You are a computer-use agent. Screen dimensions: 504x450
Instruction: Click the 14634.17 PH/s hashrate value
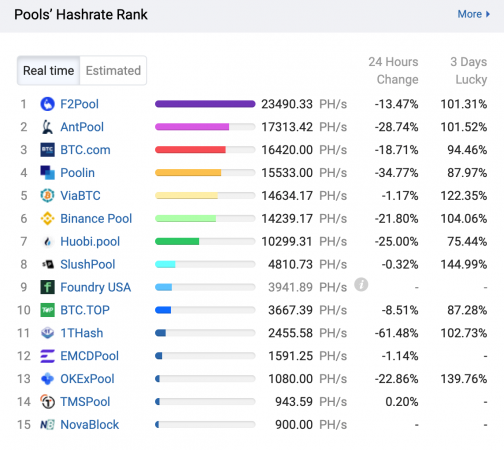coord(304,196)
